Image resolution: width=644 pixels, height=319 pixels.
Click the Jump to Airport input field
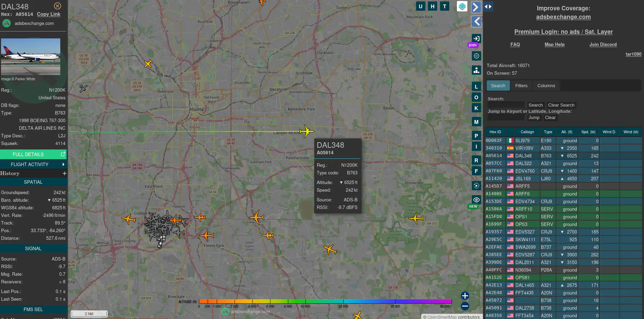pyautogui.click(x=506, y=117)
